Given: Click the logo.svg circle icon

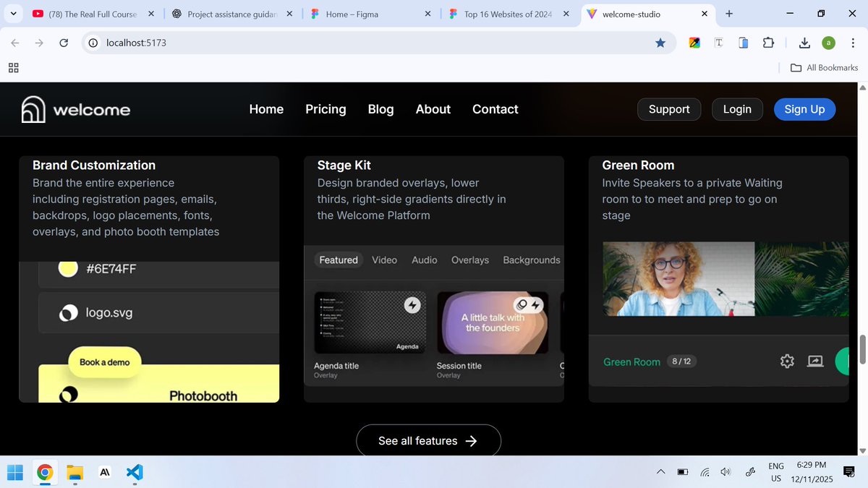Looking at the screenshot, I should point(68,313).
